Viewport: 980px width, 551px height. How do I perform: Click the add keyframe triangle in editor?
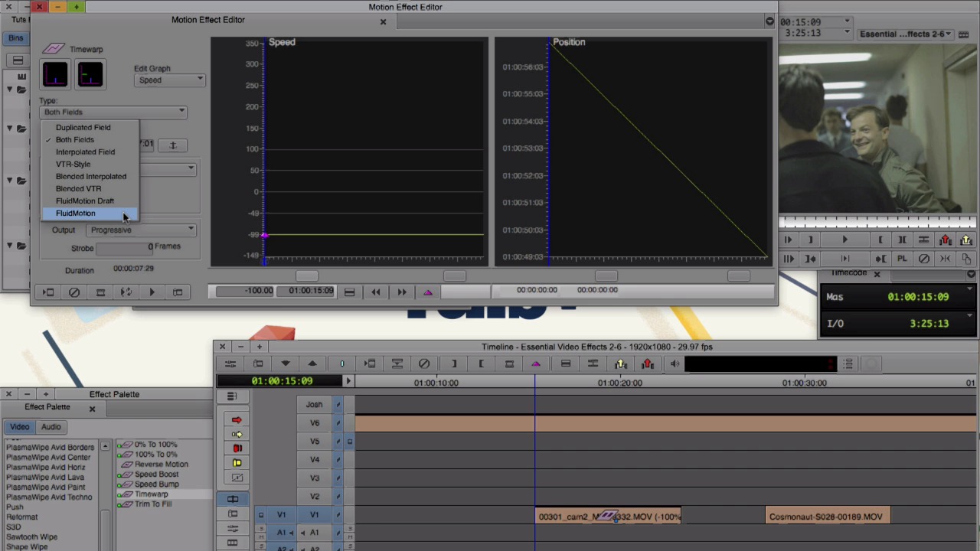428,292
